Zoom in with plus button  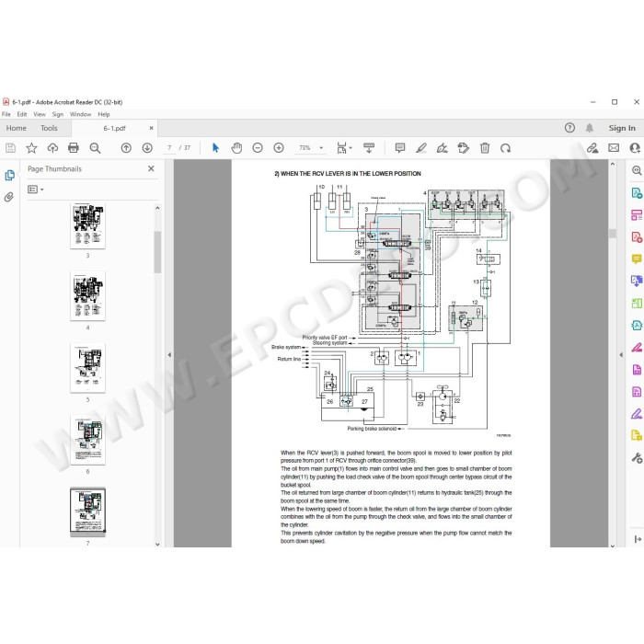279,148
